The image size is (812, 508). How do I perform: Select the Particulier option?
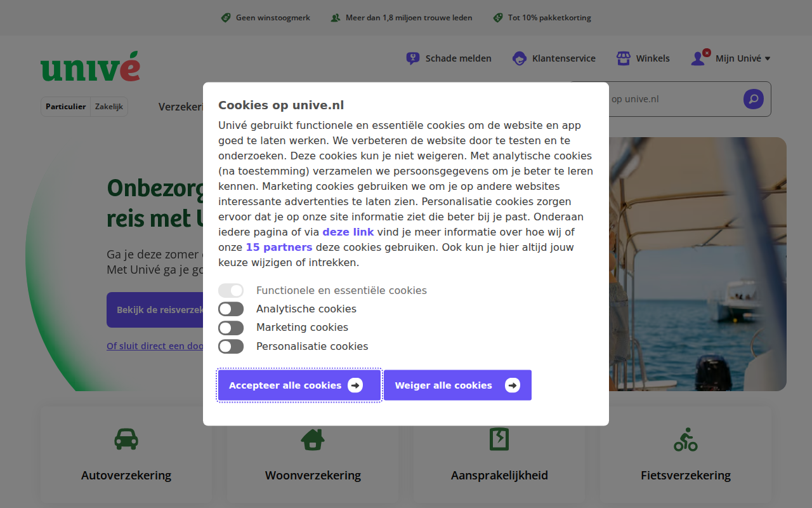pyautogui.click(x=66, y=107)
